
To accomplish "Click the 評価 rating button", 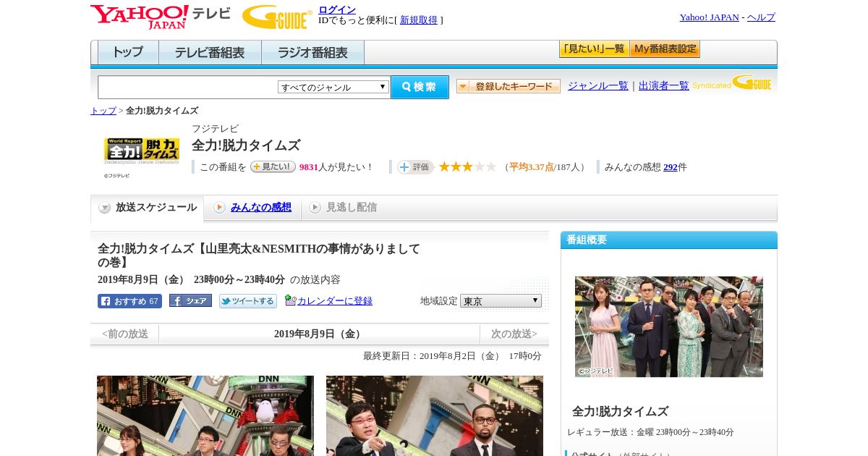I will pos(415,167).
